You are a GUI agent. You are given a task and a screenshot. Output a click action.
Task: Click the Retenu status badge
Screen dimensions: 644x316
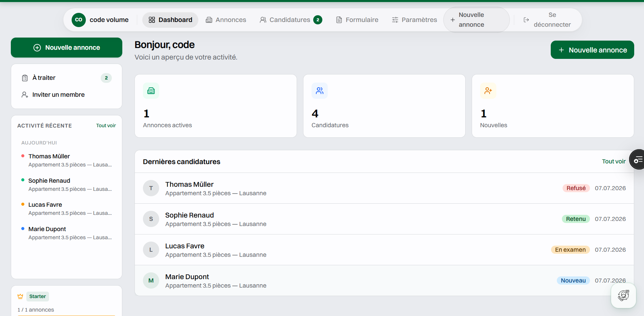pos(576,219)
